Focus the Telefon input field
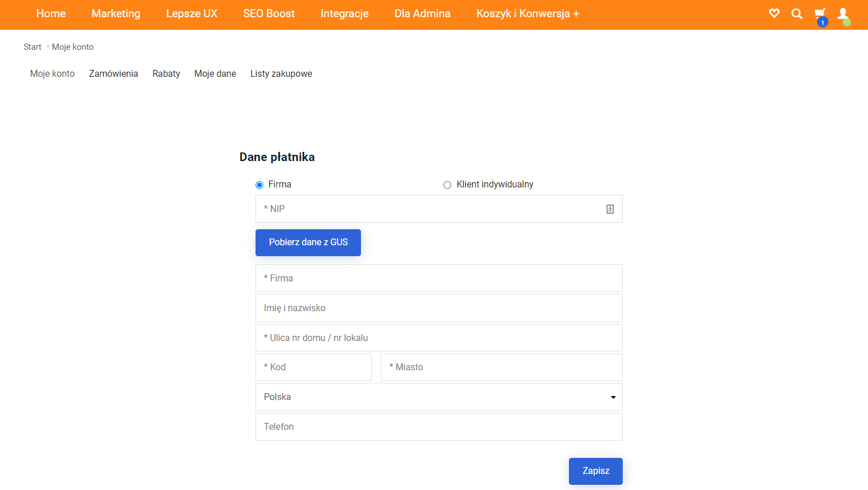This screenshot has width=868, height=490. (439, 427)
